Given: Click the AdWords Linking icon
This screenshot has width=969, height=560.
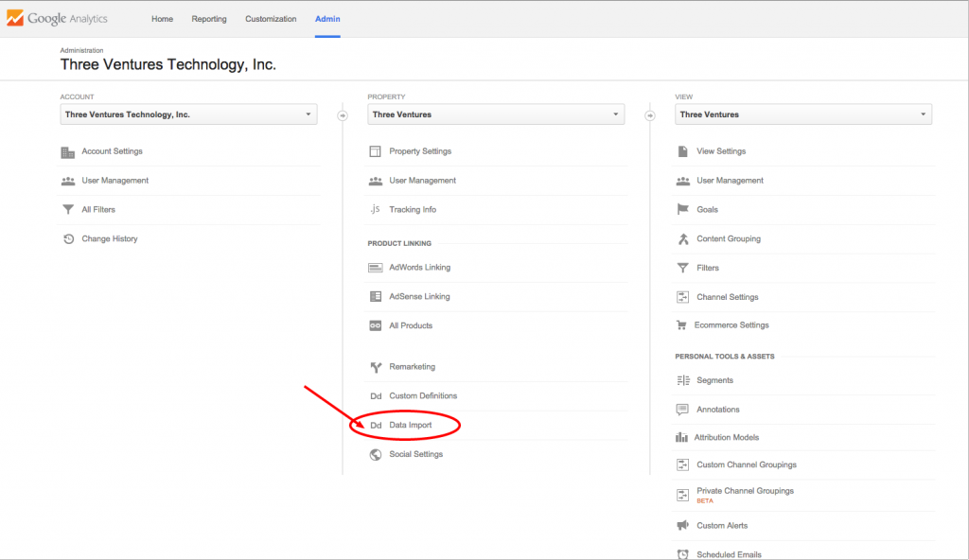Looking at the screenshot, I should pos(375,268).
